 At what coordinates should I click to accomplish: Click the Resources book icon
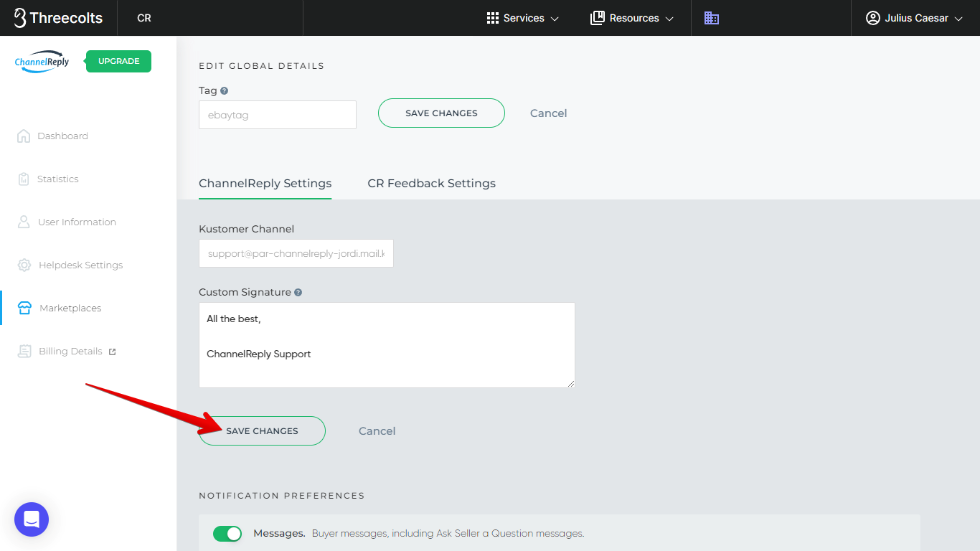point(598,18)
